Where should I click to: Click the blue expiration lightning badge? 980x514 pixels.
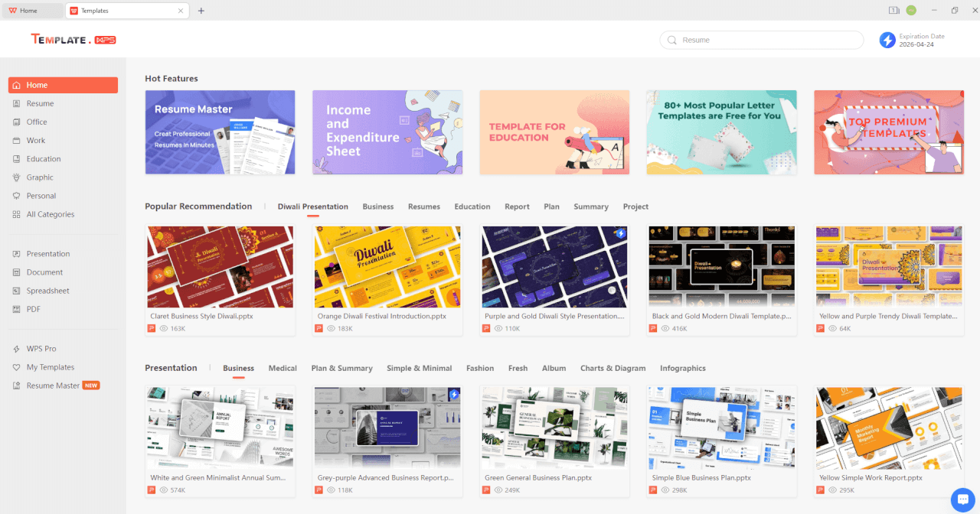[887, 41]
